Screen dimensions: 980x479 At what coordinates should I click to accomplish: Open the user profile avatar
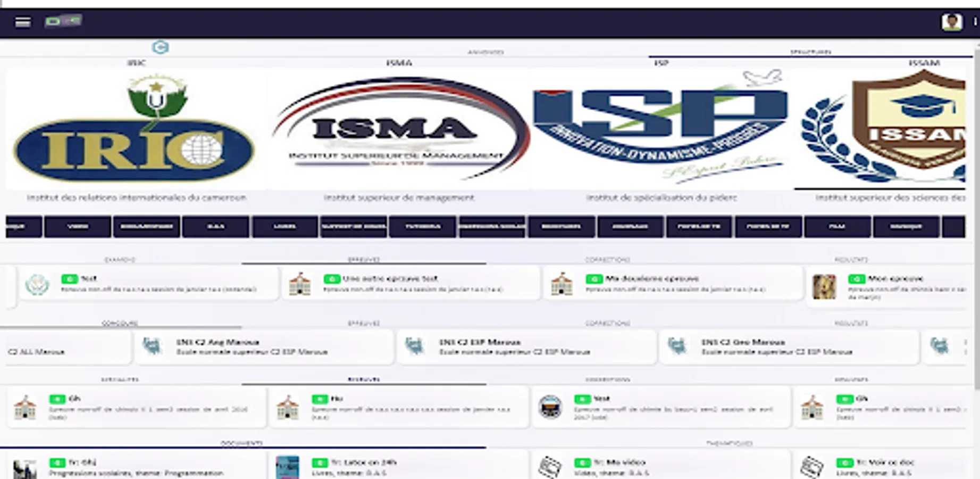[x=951, y=22]
